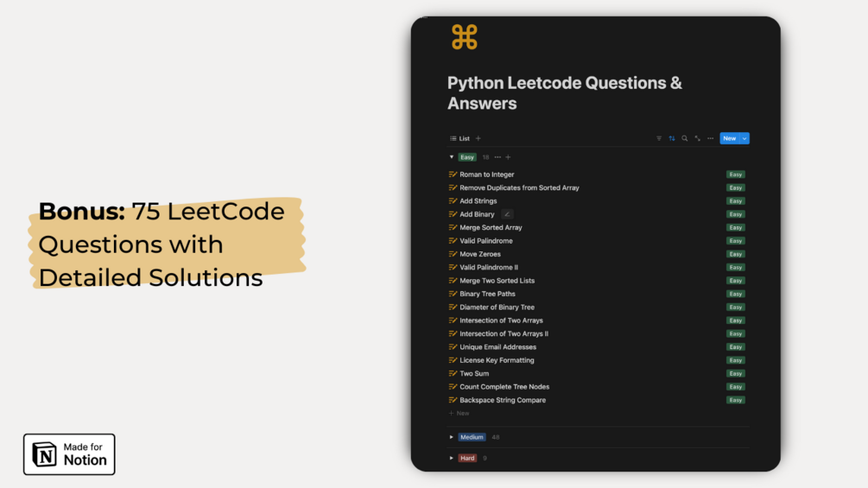Open the sort options icon
The width and height of the screenshot is (868, 488).
(672, 138)
